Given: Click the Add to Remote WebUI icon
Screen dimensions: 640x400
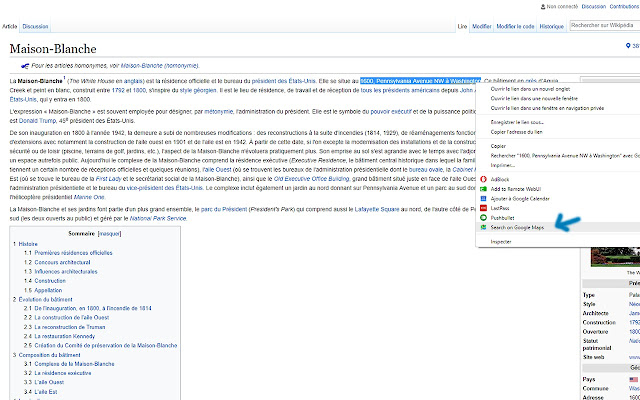Looking at the screenshot, I should tap(483, 189).
